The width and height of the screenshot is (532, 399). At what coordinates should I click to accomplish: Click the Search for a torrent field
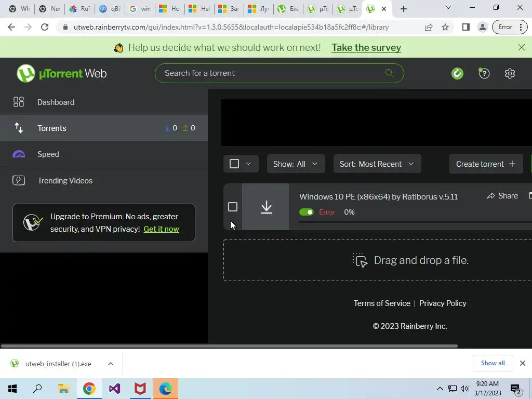(279, 73)
